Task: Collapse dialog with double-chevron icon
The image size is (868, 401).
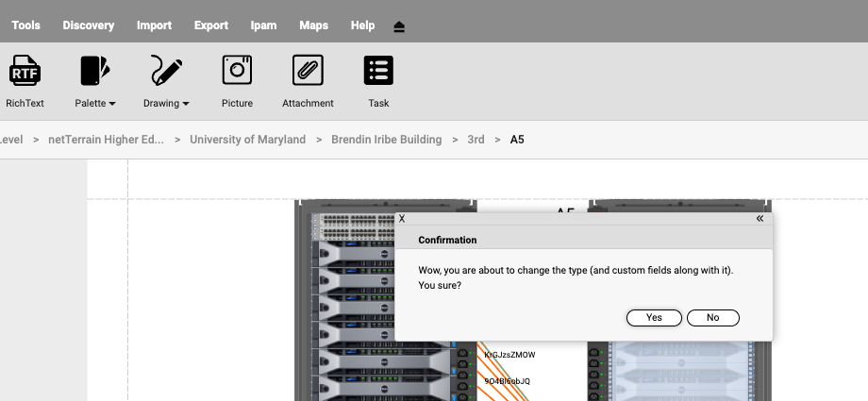Action: coord(759,218)
